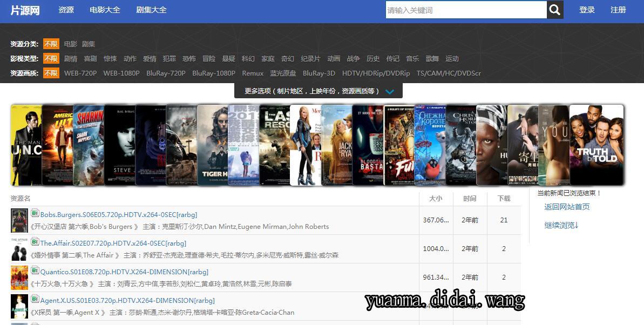
Task: Open the American Ultra poster
Action: pos(58,145)
